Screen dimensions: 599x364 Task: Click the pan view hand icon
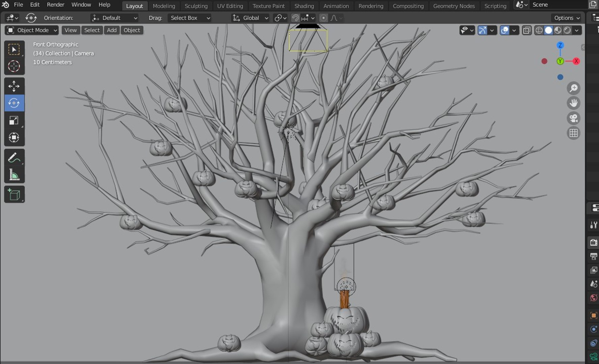[573, 103]
